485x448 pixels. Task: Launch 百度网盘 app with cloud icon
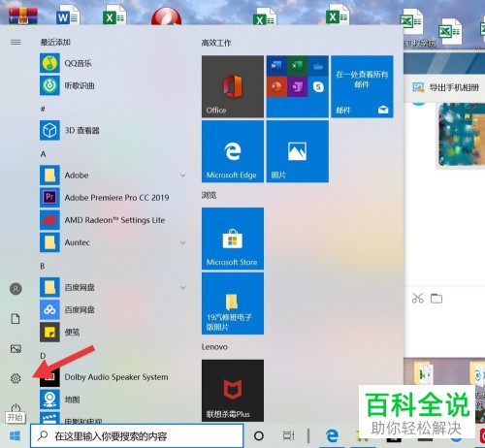113,309
